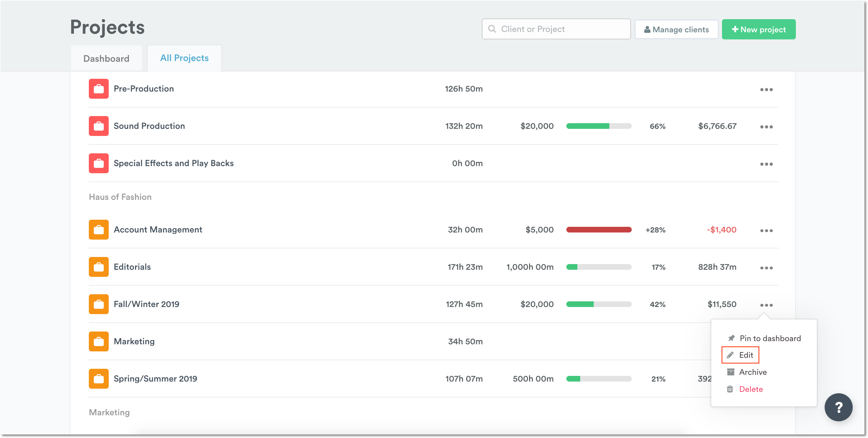Viewport: 868px width, 438px height.
Task: Click Sound Production project briefcase icon
Action: tap(98, 126)
